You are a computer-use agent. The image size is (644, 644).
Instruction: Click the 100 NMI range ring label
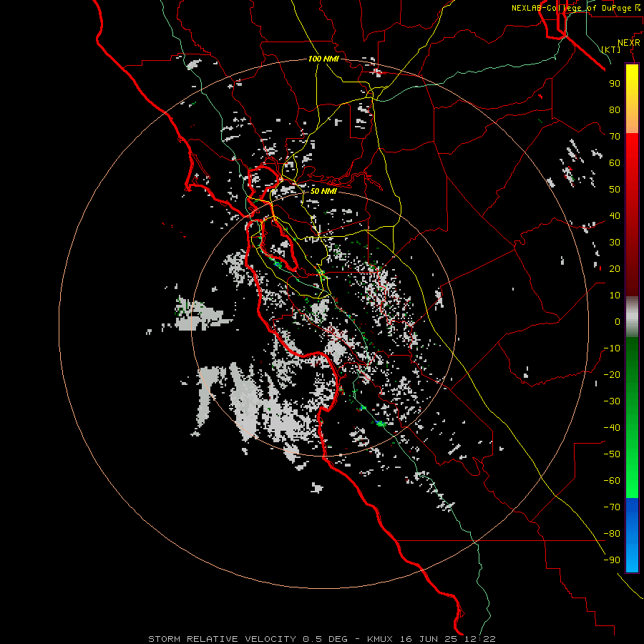pyautogui.click(x=323, y=59)
